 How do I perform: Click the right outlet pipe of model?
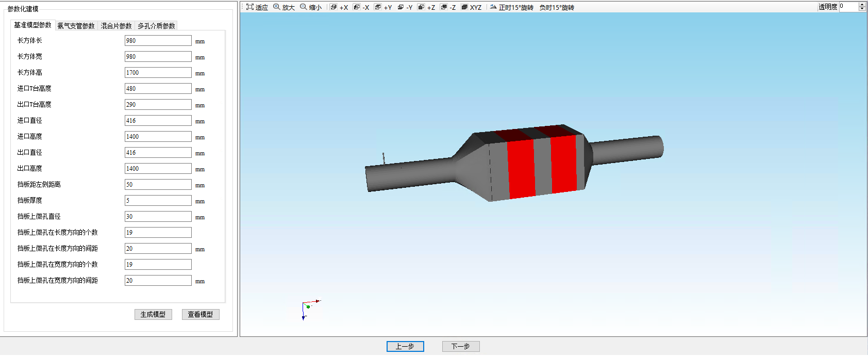tap(626, 150)
